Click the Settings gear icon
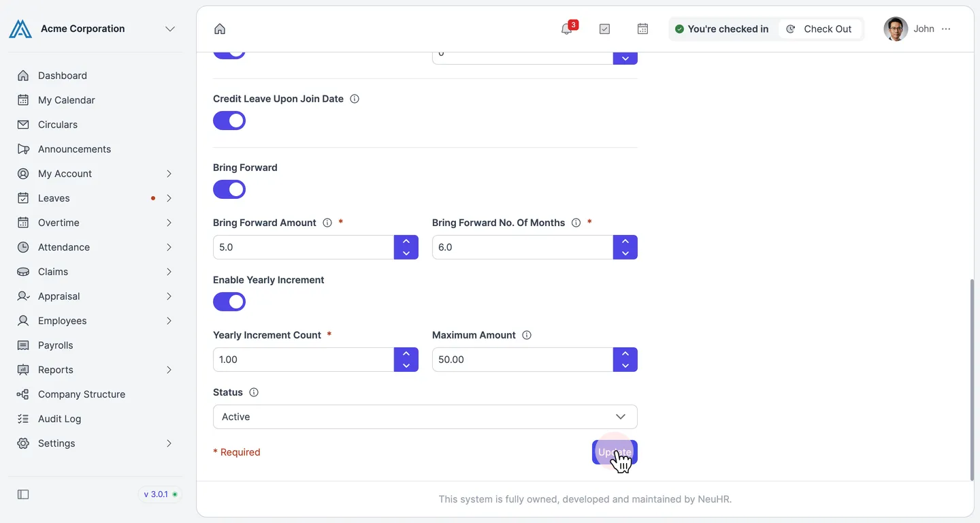 click(23, 443)
